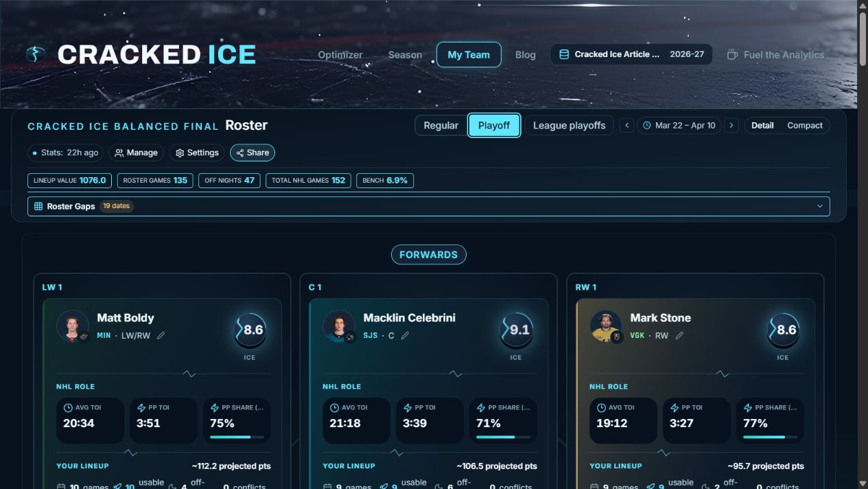Click the previous date range arrow

[x=626, y=125]
